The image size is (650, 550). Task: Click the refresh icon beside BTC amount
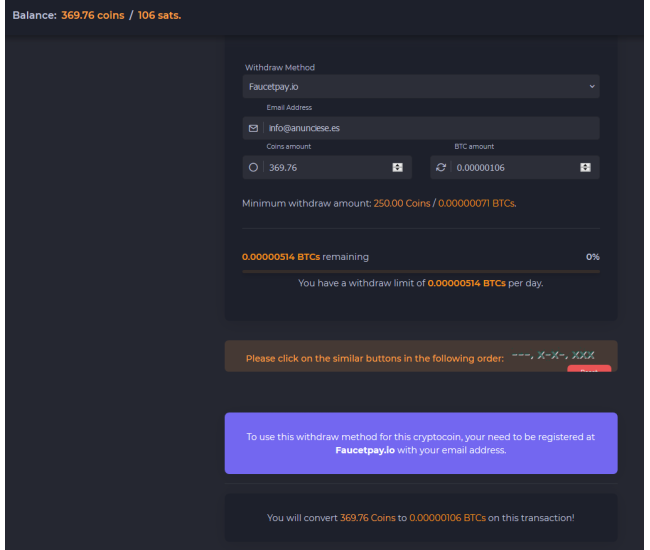click(441, 167)
